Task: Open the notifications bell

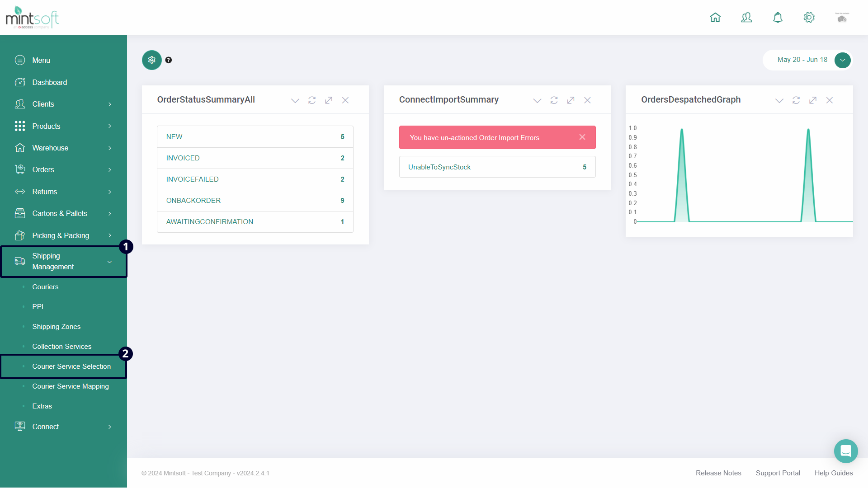Action: click(x=778, y=18)
